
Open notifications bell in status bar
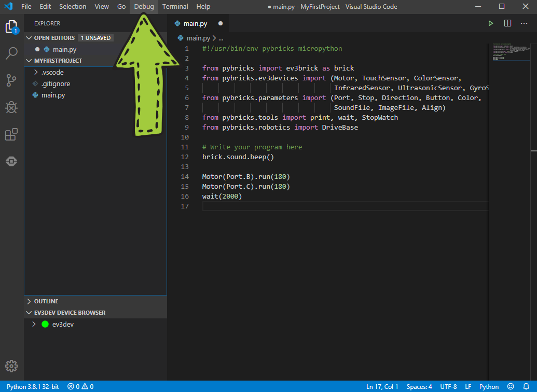[526, 386]
